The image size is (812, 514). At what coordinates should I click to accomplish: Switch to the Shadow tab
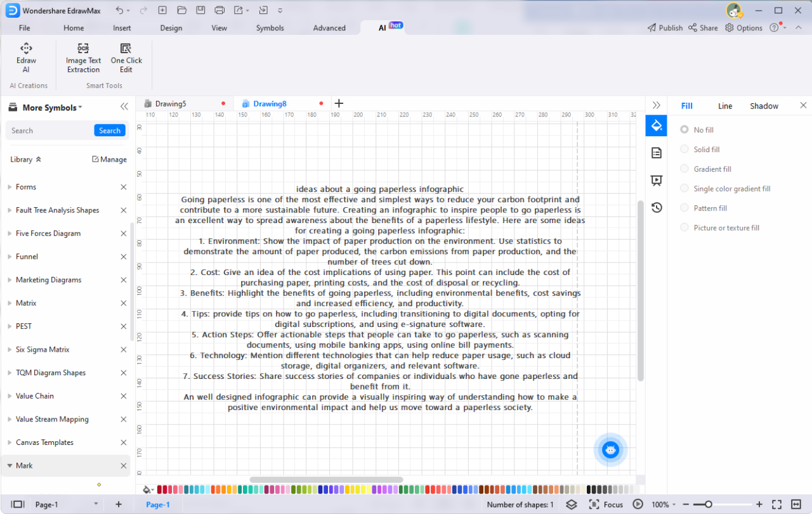coord(764,106)
